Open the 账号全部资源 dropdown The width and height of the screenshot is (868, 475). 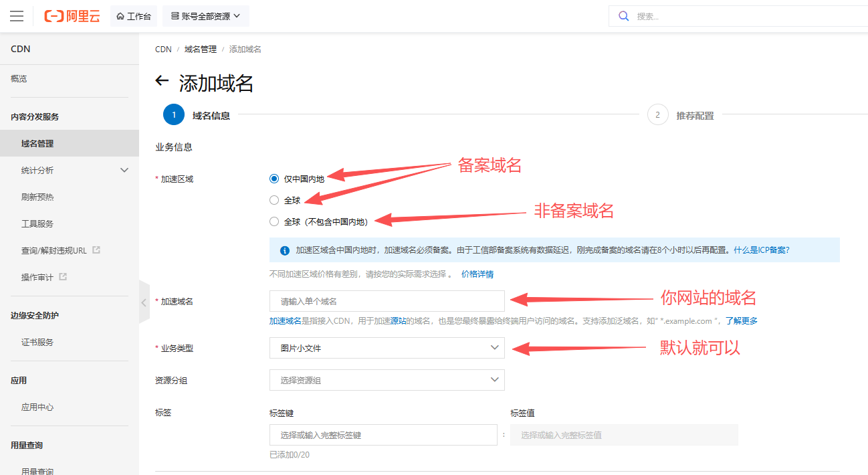pyautogui.click(x=206, y=16)
